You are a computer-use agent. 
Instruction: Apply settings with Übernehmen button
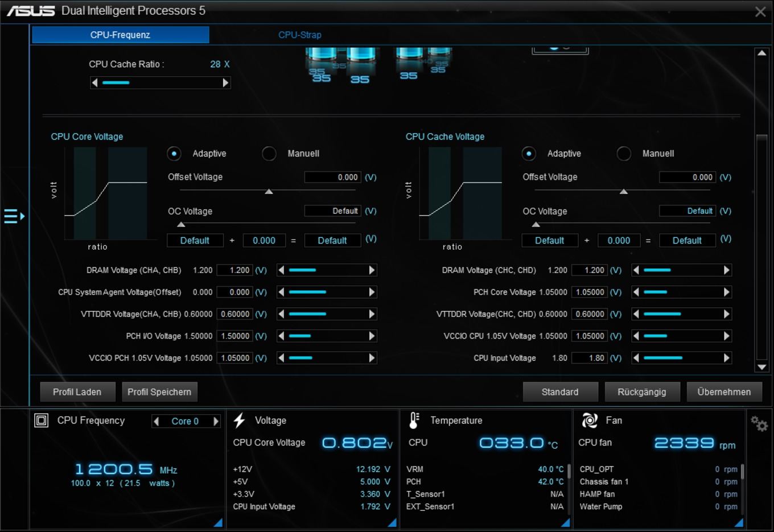click(724, 392)
